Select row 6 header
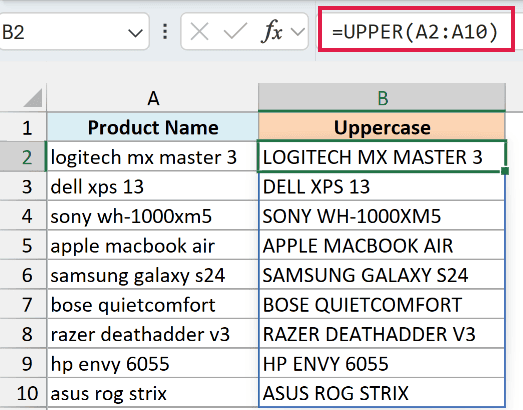The image size is (523, 410). [x=23, y=275]
